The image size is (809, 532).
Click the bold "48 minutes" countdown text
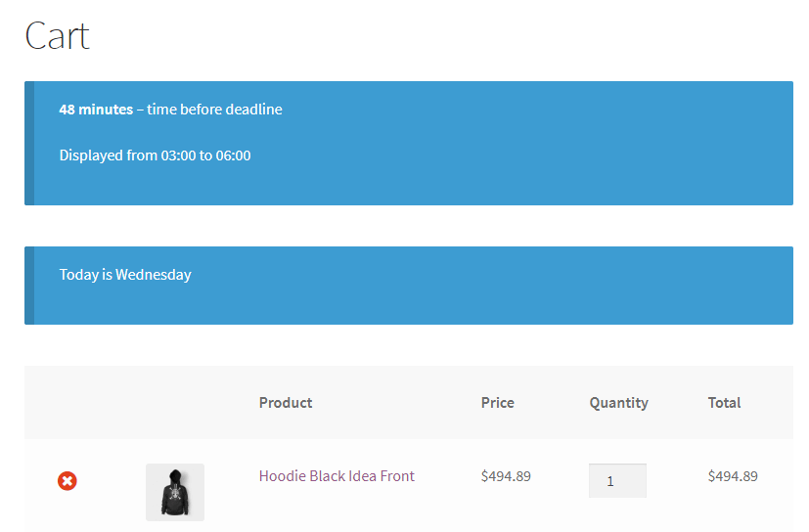pos(96,110)
